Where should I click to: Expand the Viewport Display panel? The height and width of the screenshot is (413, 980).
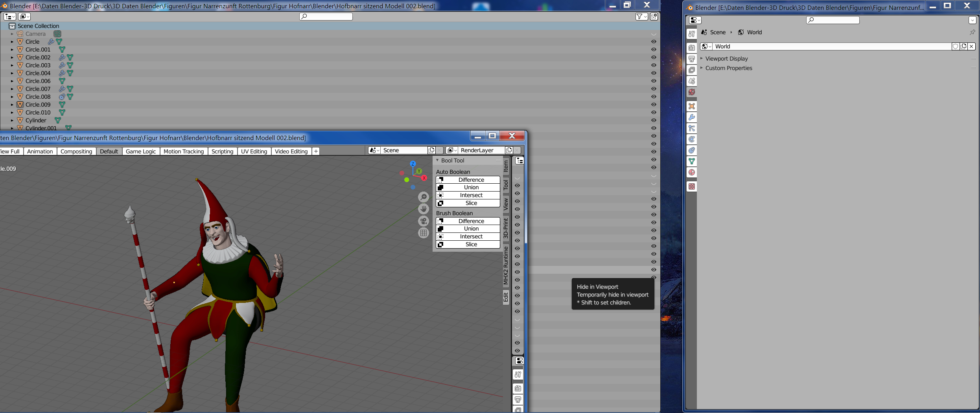tap(726, 59)
